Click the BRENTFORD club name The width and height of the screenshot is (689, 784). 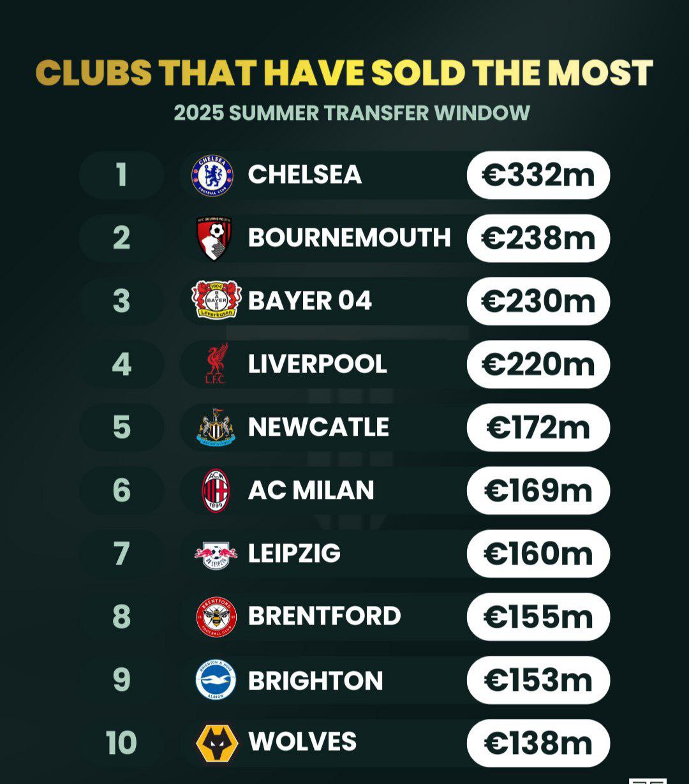(x=324, y=616)
